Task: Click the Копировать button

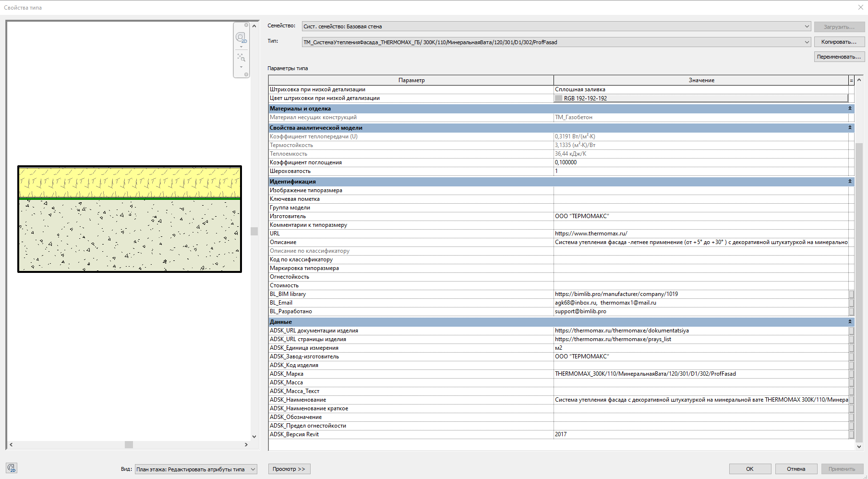Action: click(x=839, y=42)
